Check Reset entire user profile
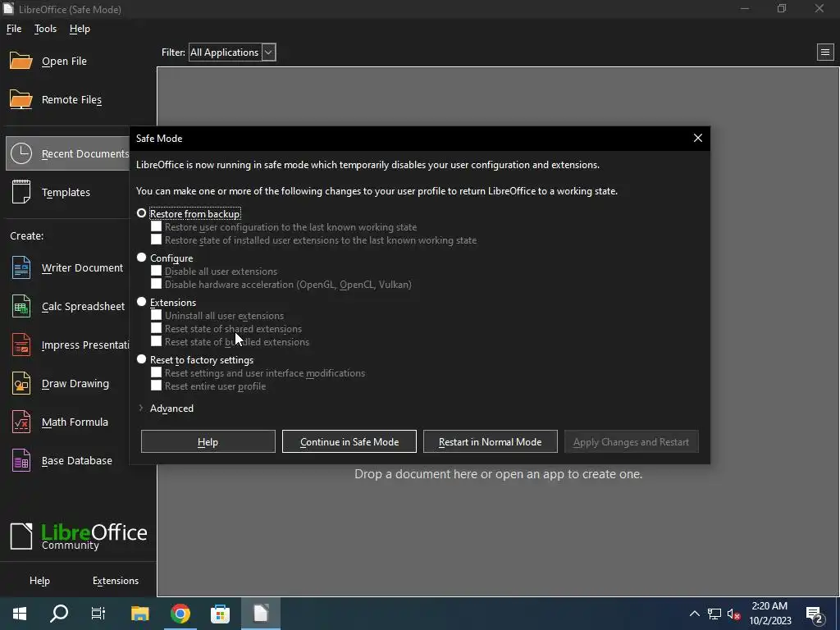840x630 pixels. pyautogui.click(x=156, y=386)
